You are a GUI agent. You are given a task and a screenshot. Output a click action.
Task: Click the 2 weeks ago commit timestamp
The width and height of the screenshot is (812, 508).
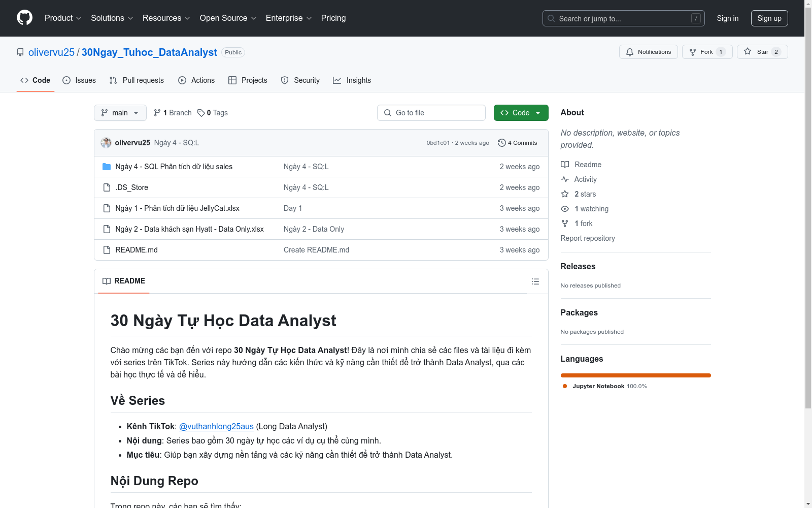pyautogui.click(x=472, y=143)
